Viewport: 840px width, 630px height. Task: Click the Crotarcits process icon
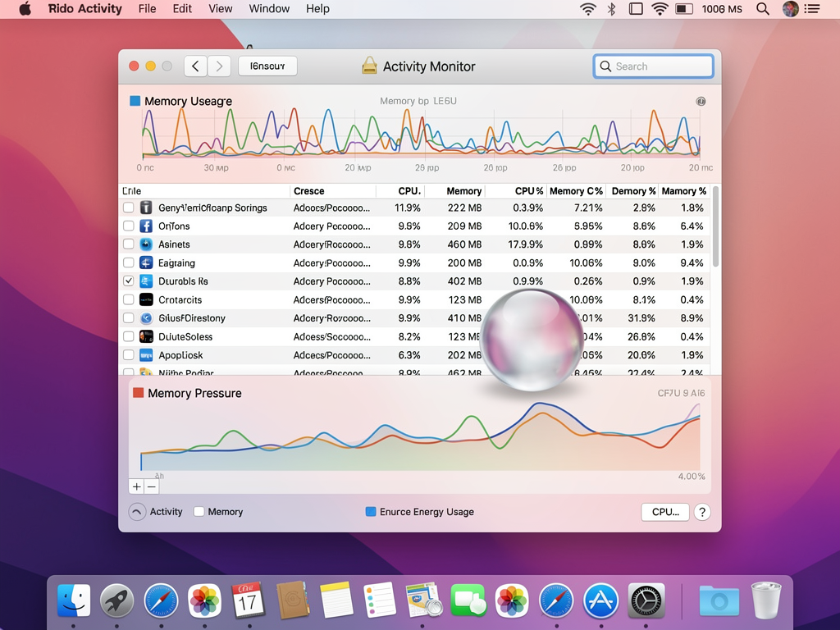point(146,299)
